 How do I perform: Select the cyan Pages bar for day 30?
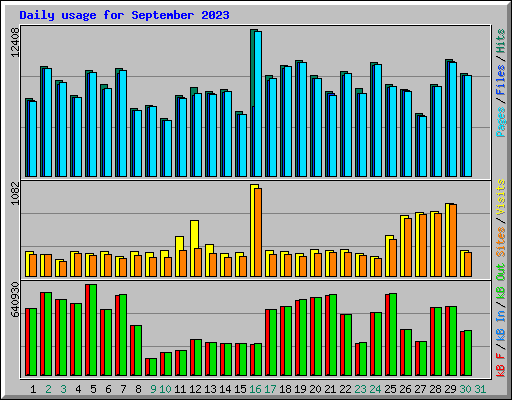tap(468, 126)
